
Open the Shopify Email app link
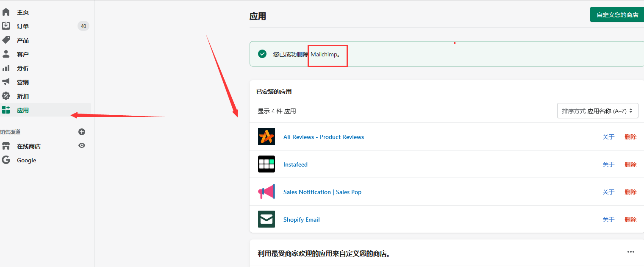coord(302,220)
